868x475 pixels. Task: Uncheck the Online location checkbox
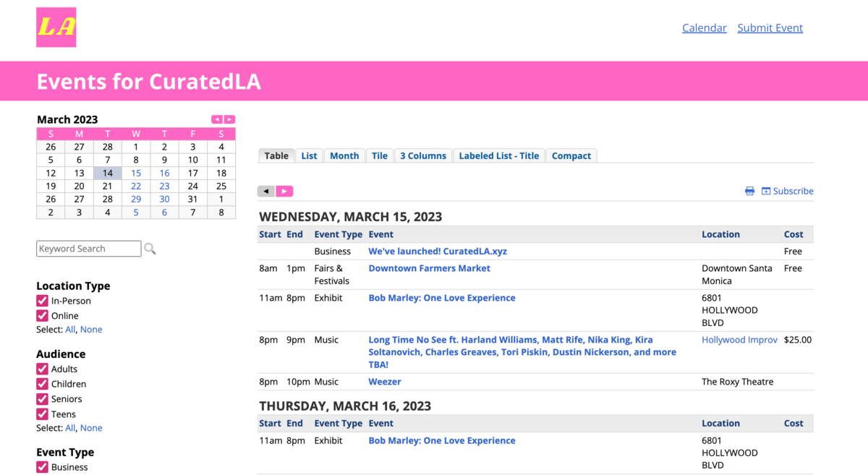click(x=43, y=316)
